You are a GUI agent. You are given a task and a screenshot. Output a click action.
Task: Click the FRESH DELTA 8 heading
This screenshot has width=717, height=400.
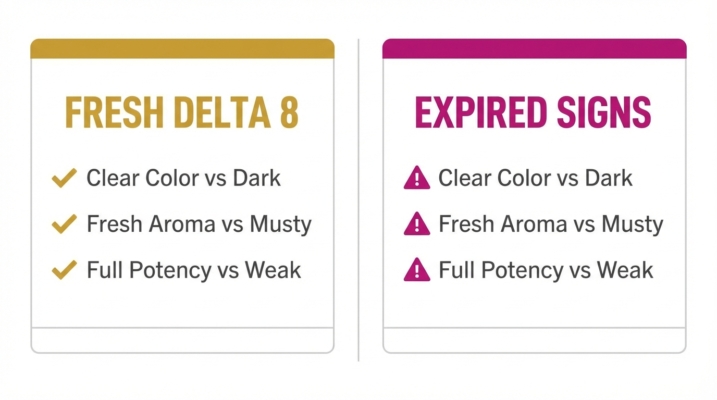click(x=182, y=113)
